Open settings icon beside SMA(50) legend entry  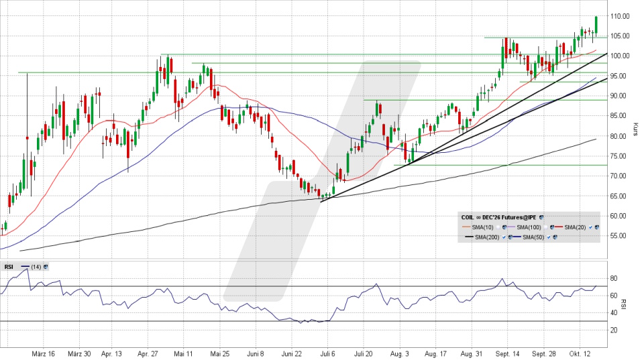point(555,237)
